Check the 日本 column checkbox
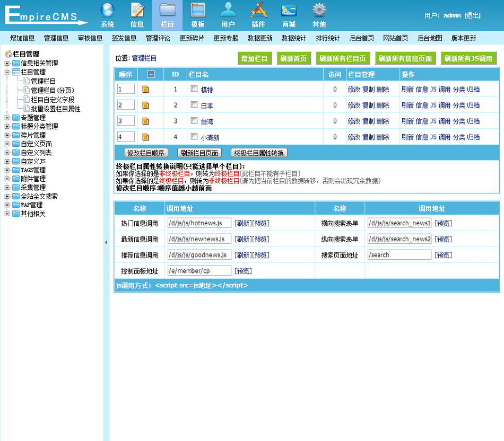The image size is (504, 441). [194, 105]
